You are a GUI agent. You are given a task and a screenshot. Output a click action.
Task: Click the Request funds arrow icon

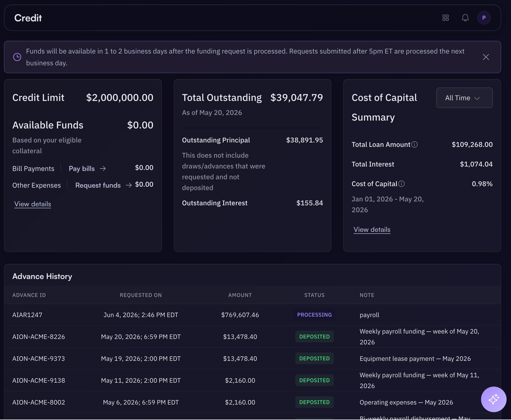(129, 185)
